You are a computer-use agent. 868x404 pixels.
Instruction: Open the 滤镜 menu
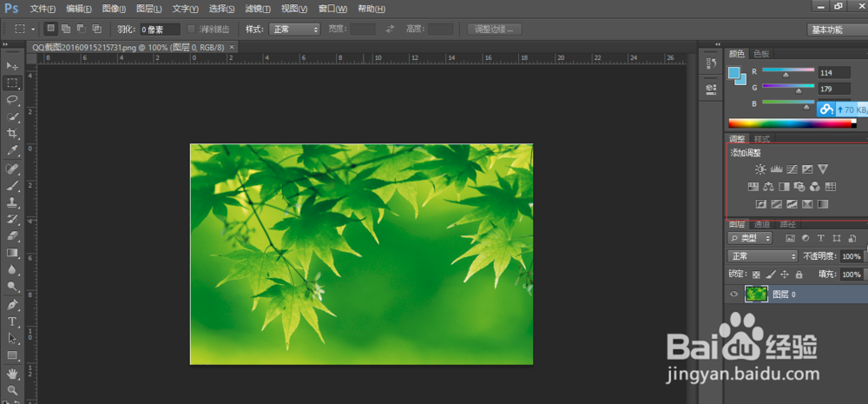(258, 9)
